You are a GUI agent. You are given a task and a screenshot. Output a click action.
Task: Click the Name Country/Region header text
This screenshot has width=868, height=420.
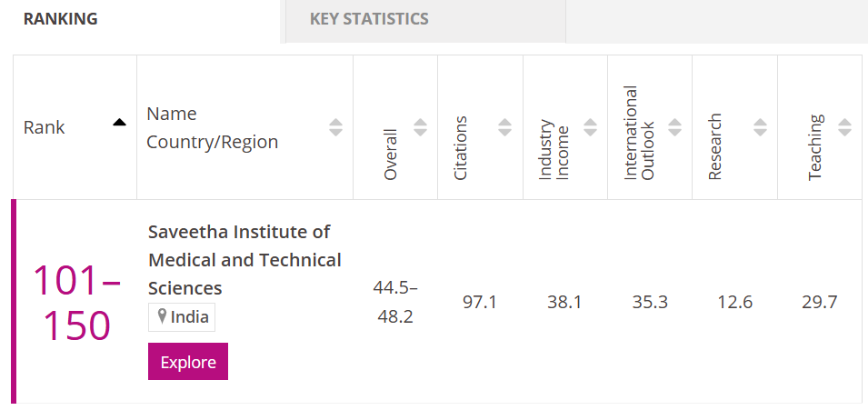212,128
